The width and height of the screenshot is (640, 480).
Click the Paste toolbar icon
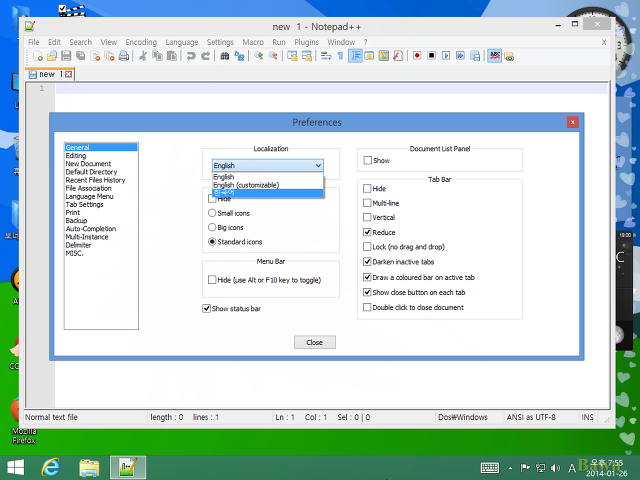pyautogui.click(x=172, y=56)
